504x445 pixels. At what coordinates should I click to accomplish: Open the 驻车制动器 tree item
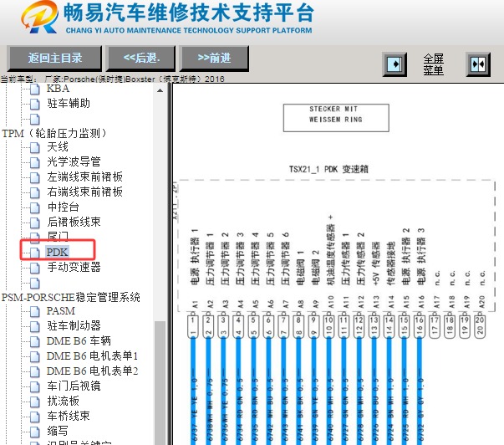coord(74,325)
